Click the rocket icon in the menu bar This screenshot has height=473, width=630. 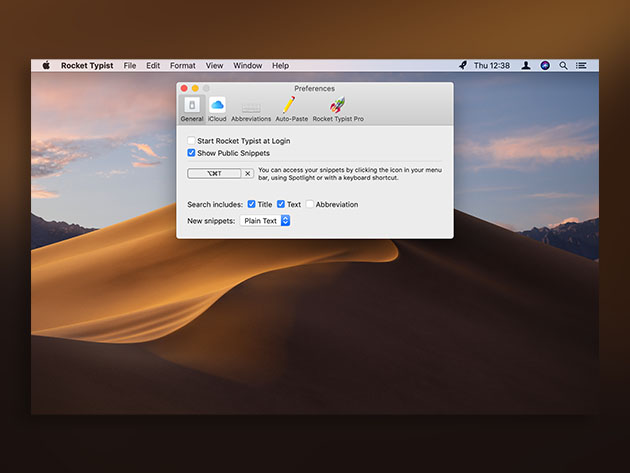pos(463,65)
